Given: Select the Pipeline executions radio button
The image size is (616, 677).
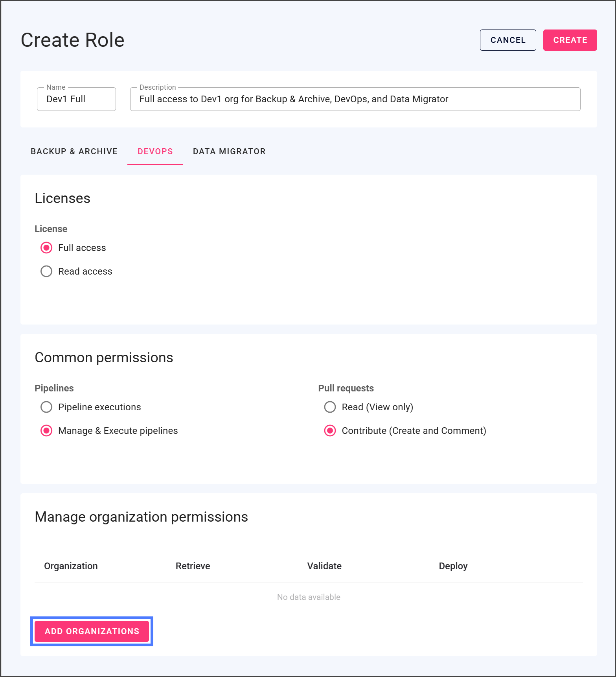Looking at the screenshot, I should pyautogui.click(x=46, y=407).
